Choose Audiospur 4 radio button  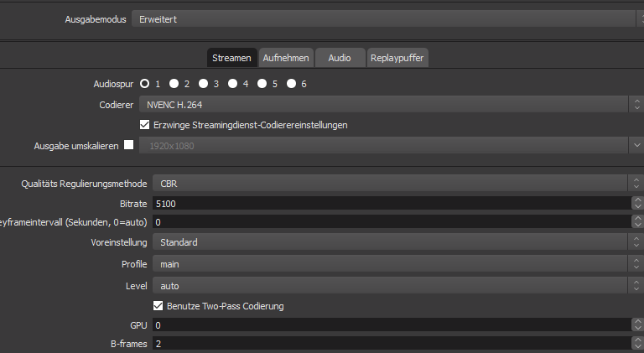coord(233,84)
